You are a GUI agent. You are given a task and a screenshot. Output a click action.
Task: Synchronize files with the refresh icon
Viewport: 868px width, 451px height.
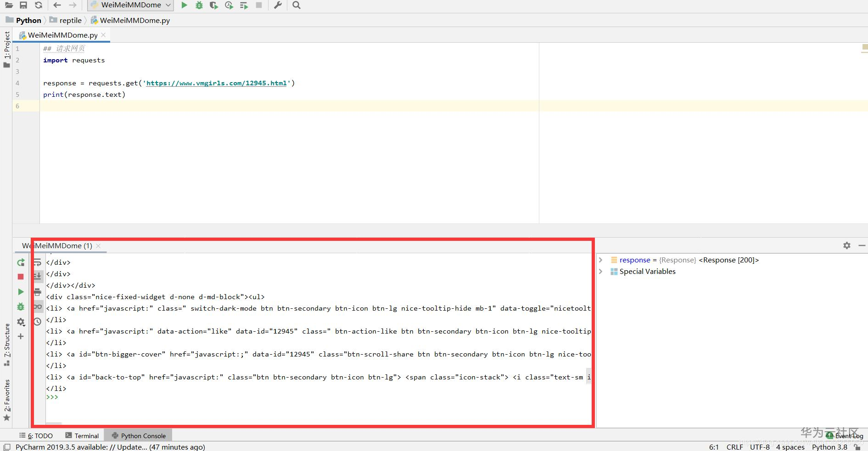pos(39,5)
